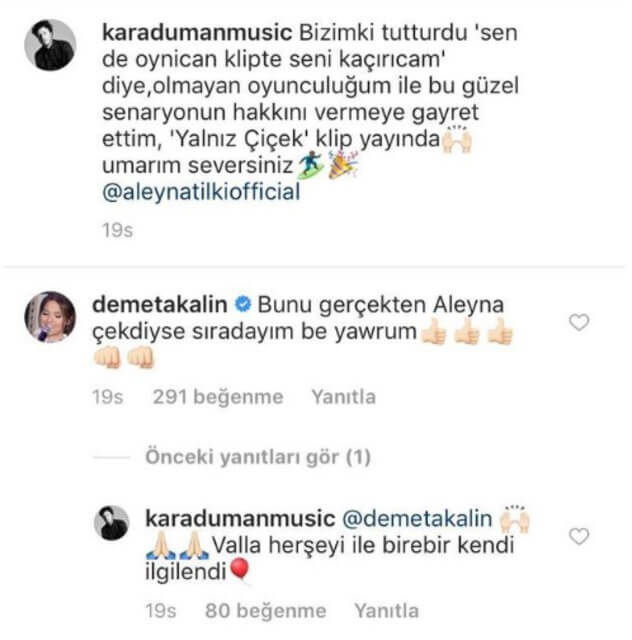Tap the heart next to karadumanmusic's reply
The image size is (632, 640).
coord(579,536)
